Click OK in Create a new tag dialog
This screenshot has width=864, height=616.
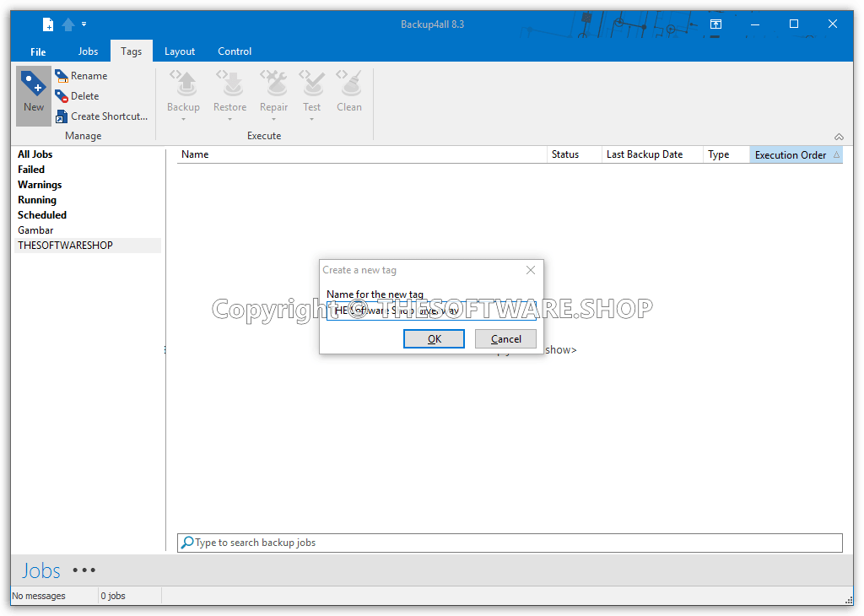tap(435, 339)
